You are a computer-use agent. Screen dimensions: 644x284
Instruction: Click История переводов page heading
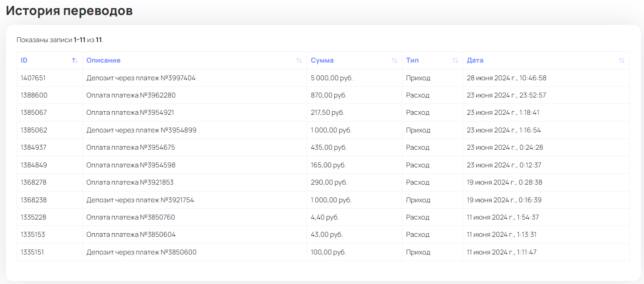[69, 11]
